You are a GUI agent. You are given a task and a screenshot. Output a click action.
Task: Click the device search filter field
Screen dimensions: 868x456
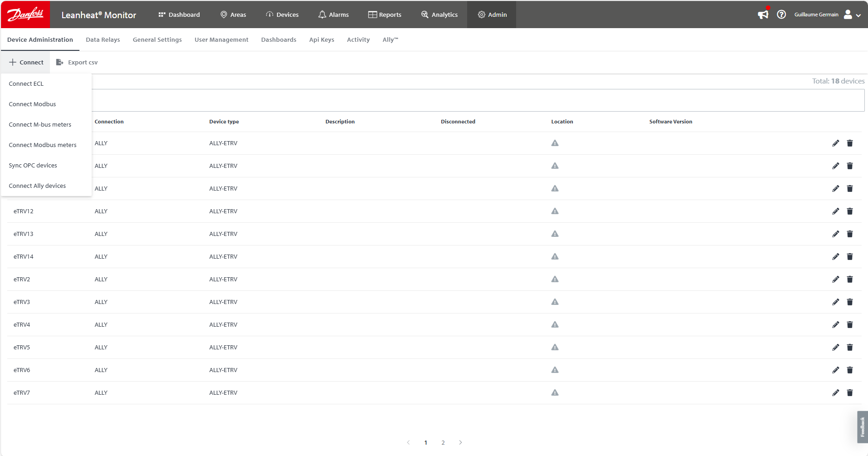[478, 100]
